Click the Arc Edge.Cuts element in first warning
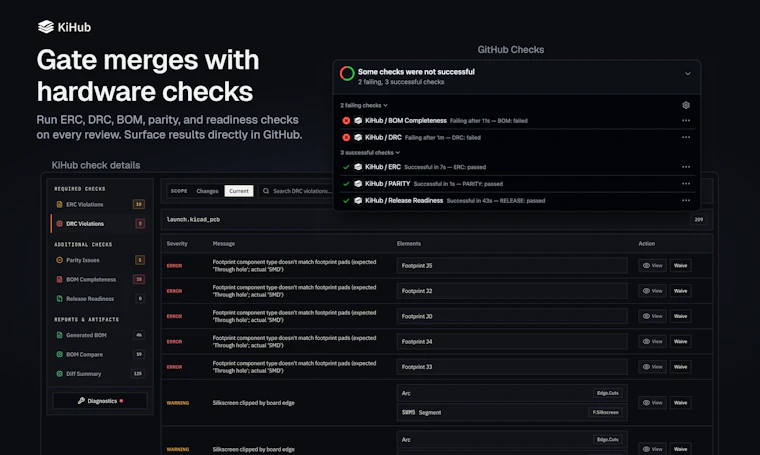The image size is (760, 455). tap(512, 393)
